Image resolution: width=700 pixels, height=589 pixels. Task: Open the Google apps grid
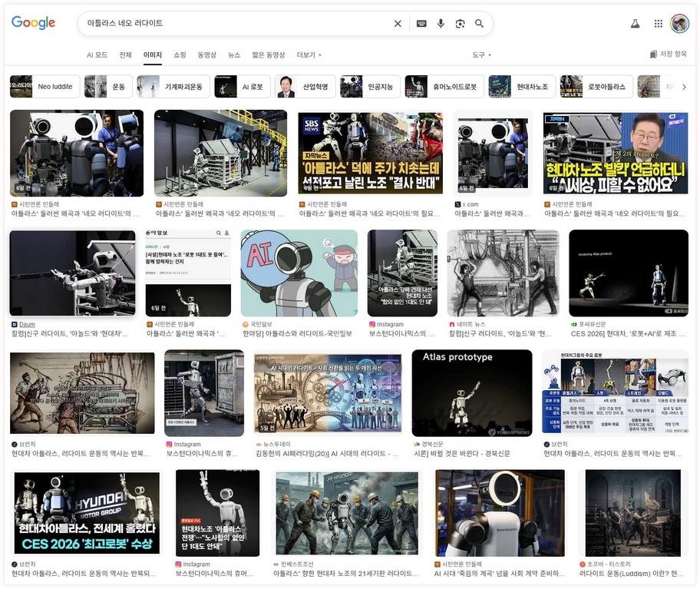tap(658, 24)
